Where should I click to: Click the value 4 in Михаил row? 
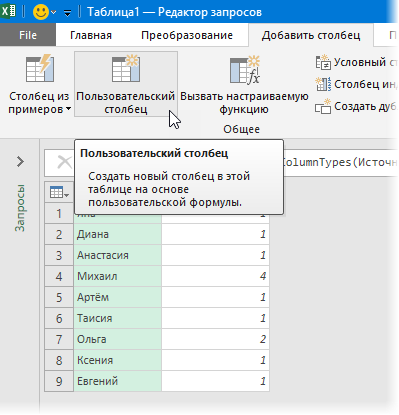point(215,276)
